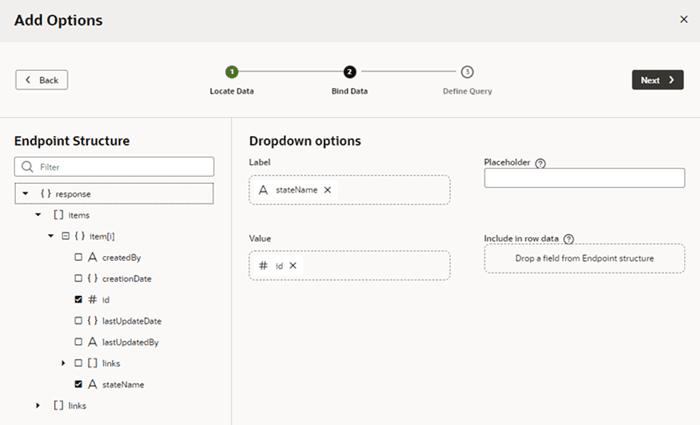Select the lastUpdateDate field label
The image size is (700, 425).
(132, 321)
